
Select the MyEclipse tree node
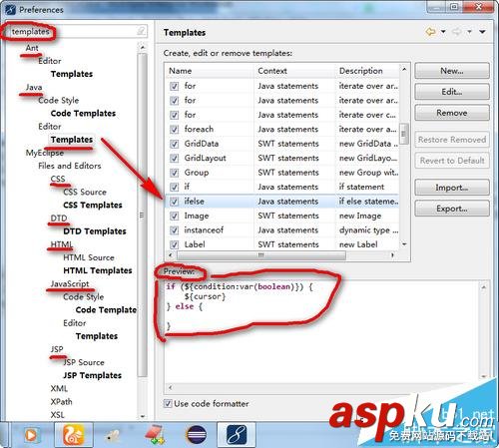click(45, 153)
